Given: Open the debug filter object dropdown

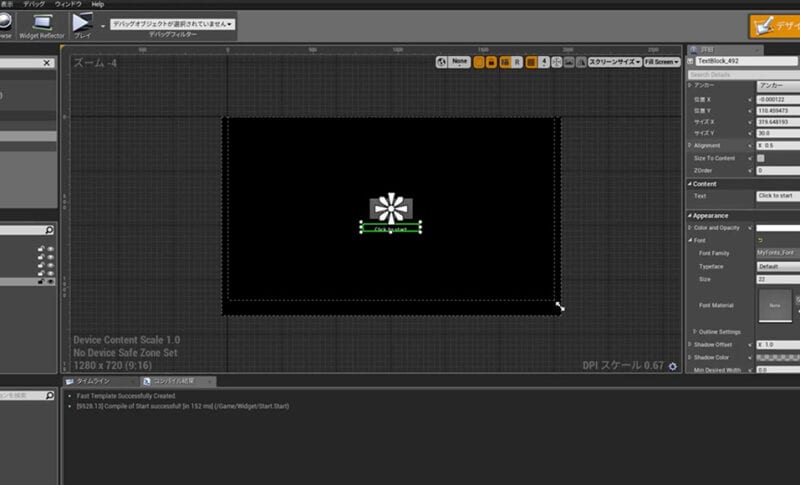Looking at the screenshot, I should [x=172, y=23].
